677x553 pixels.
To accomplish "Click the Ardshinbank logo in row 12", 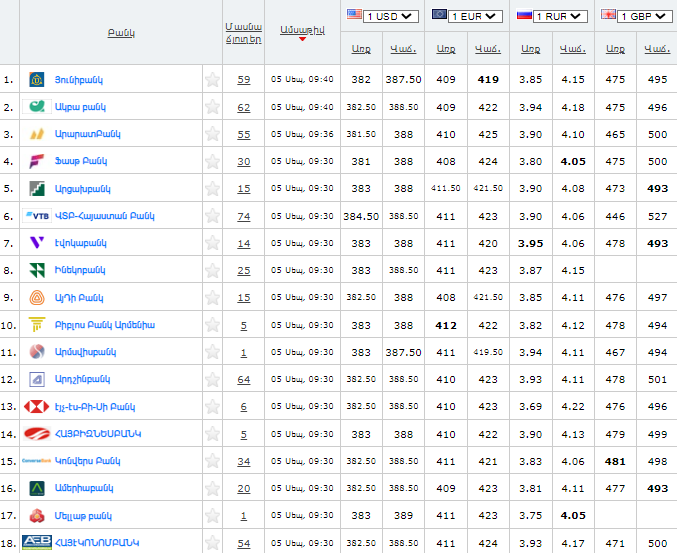I will tap(37, 379).
